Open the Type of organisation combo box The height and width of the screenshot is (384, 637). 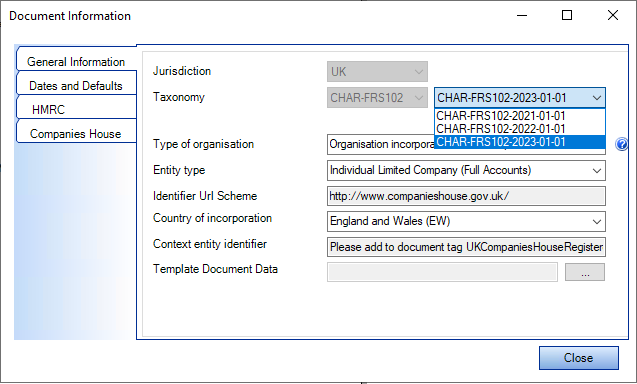click(x=381, y=145)
